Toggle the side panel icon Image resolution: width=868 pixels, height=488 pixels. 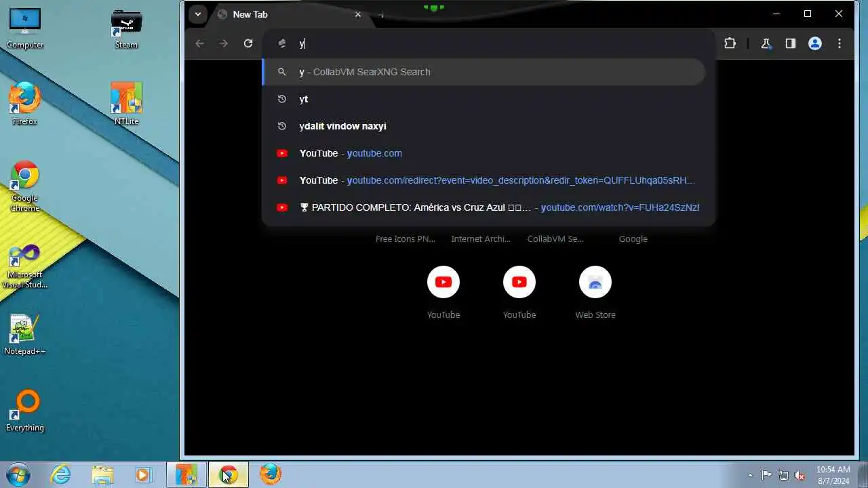point(790,43)
